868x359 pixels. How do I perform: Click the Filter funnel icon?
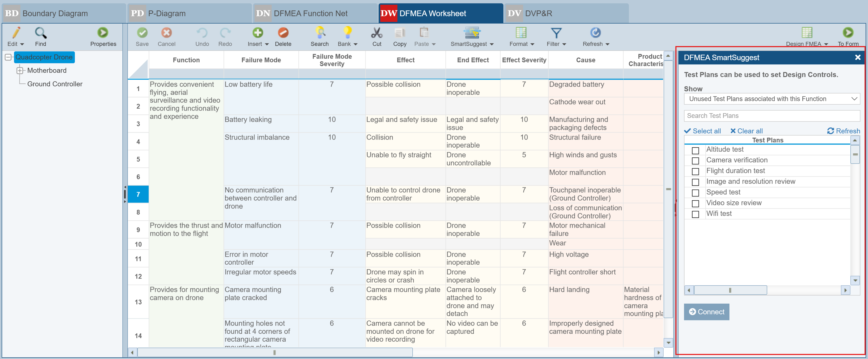pos(556,33)
